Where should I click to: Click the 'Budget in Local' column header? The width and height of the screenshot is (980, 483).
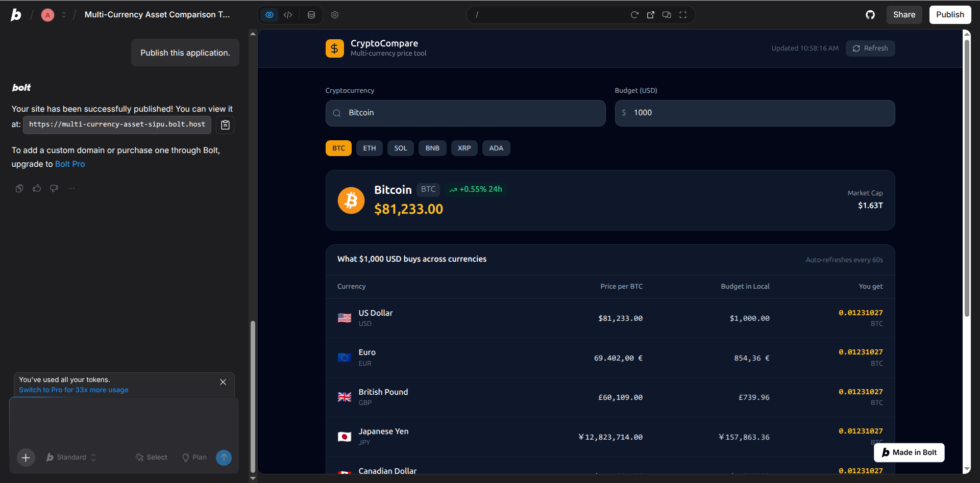coord(745,287)
